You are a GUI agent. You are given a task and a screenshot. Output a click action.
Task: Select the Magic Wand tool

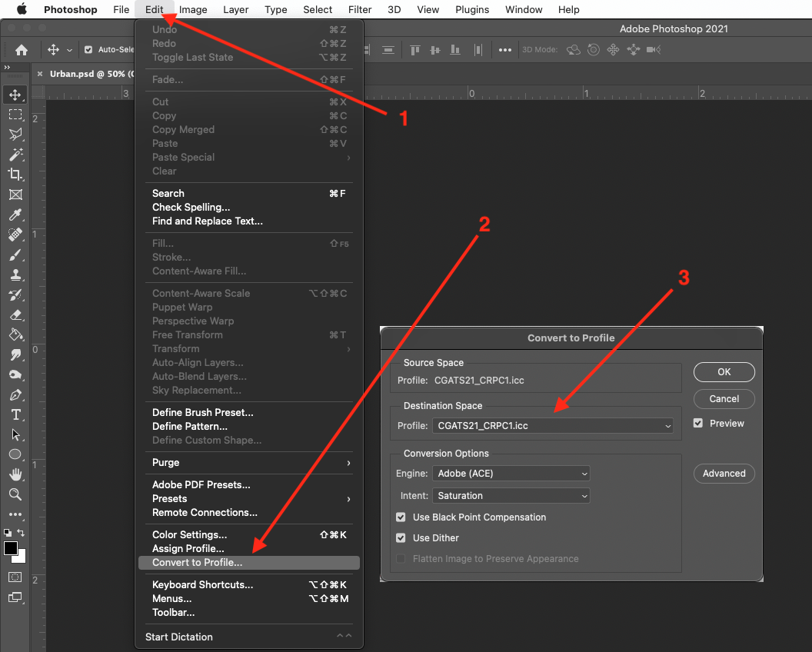coord(15,155)
